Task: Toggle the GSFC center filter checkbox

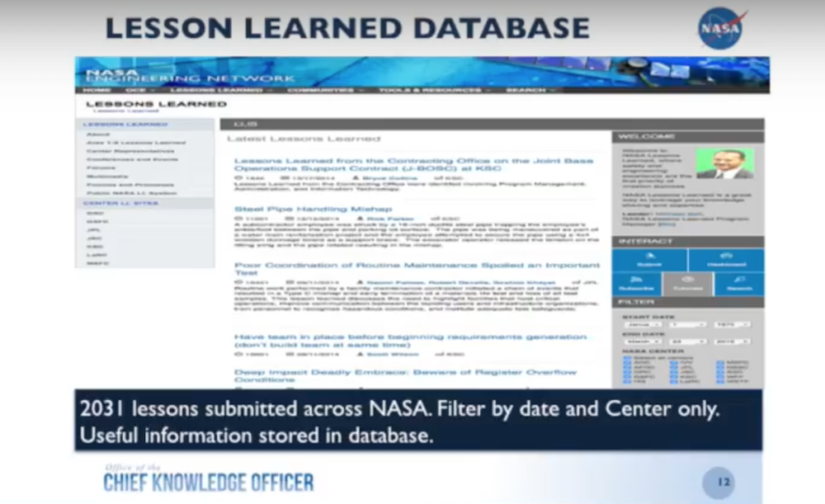Action: click(x=627, y=377)
